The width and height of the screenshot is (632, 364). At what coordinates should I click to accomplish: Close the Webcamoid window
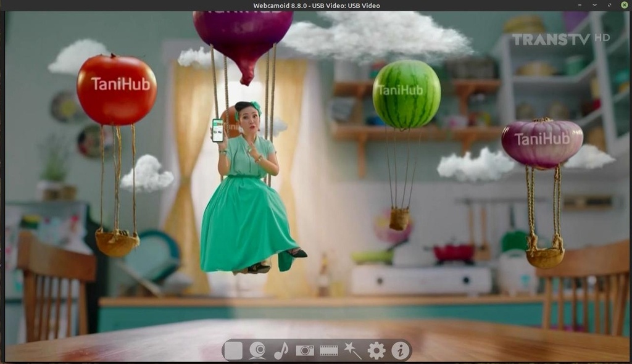click(x=625, y=5)
